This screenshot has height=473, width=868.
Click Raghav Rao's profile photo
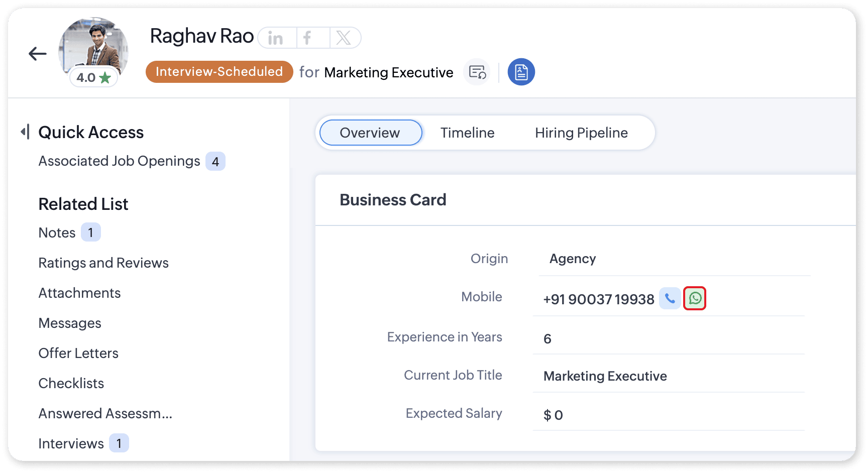click(93, 46)
